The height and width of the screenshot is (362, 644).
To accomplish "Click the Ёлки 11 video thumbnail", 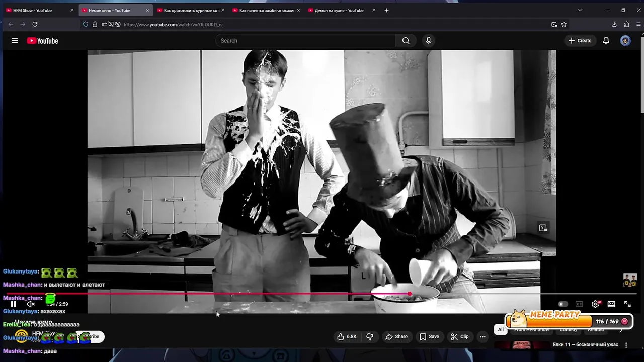I will tap(522, 345).
